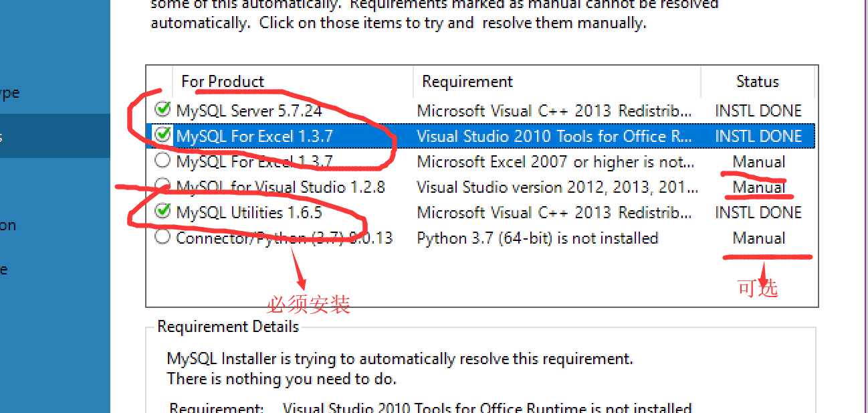The height and width of the screenshot is (413, 868).
Task: Click the Requirement Details group label
Action: tap(228, 327)
